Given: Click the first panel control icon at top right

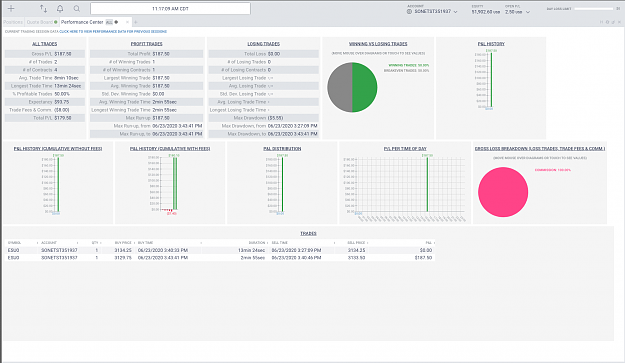Looking at the screenshot, I should 601,22.
